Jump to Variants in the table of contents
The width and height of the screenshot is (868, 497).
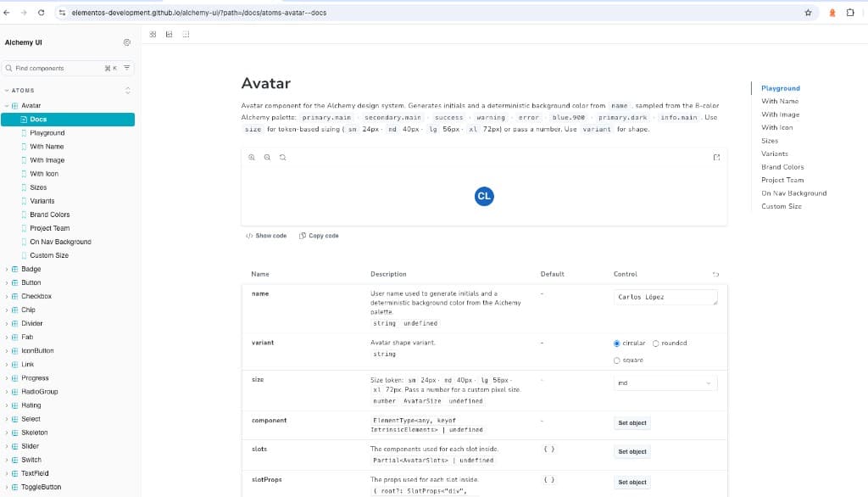(775, 154)
